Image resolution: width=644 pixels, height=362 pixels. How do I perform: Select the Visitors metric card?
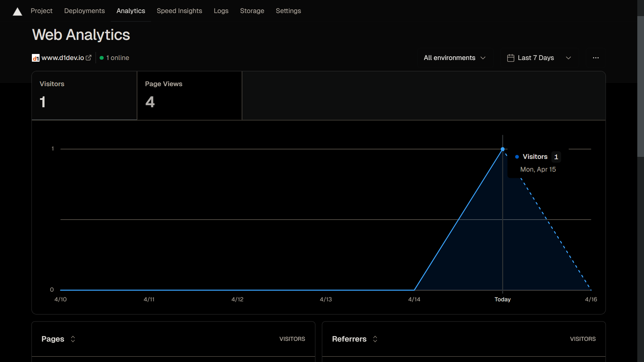84,96
